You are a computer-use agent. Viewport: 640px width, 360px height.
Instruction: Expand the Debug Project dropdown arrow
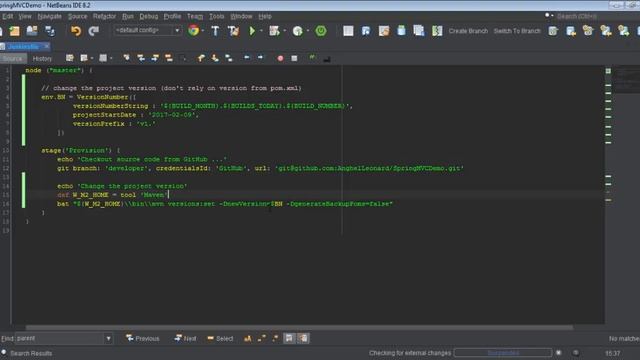coord(284,31)
